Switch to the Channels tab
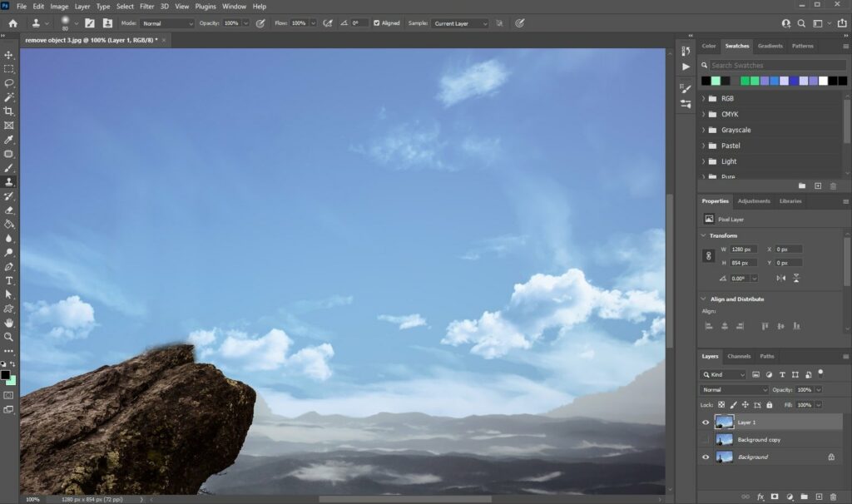Screen dimensions: 852x504 [738, 356]
